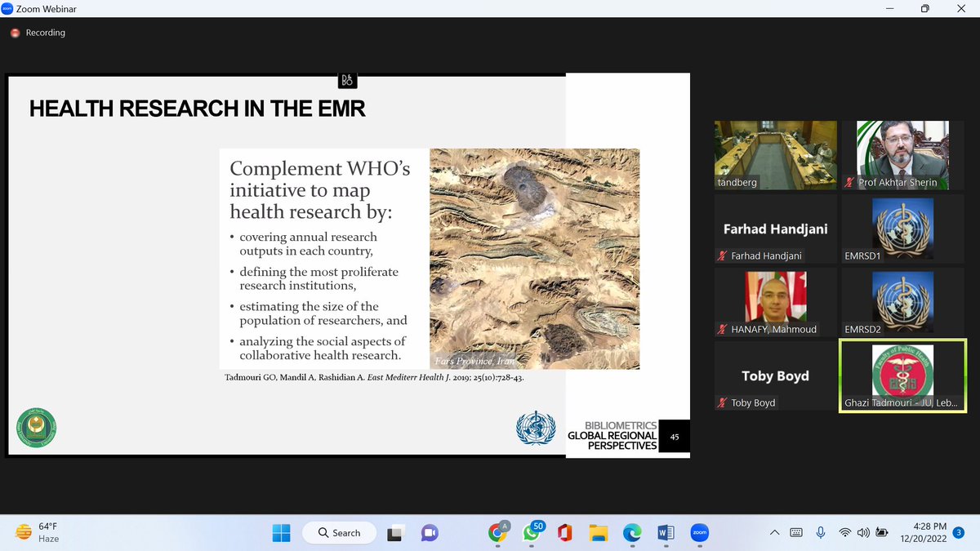Click the Zoom Webinar title bar logo
The image size is (980, 551).
pyautogui.click(x=7, y=8)
